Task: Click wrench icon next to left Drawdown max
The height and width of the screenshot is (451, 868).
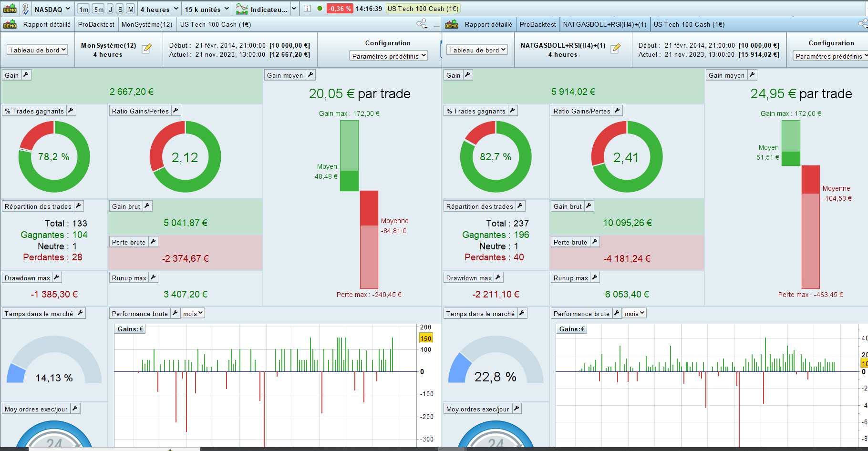Action: click(x=57, y=277)
